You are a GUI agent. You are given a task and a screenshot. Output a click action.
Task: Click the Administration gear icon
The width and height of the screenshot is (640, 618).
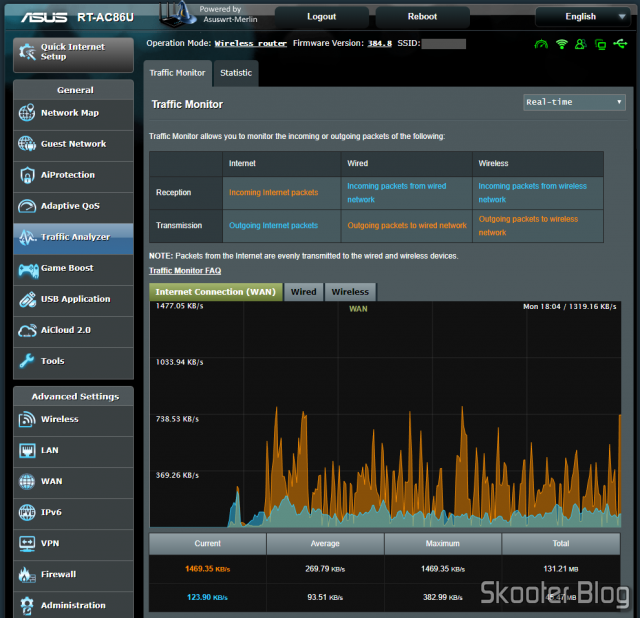27,605
